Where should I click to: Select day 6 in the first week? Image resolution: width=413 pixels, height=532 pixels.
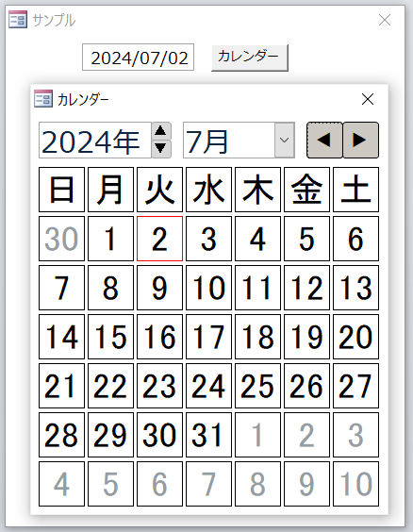tap(356, 239)
